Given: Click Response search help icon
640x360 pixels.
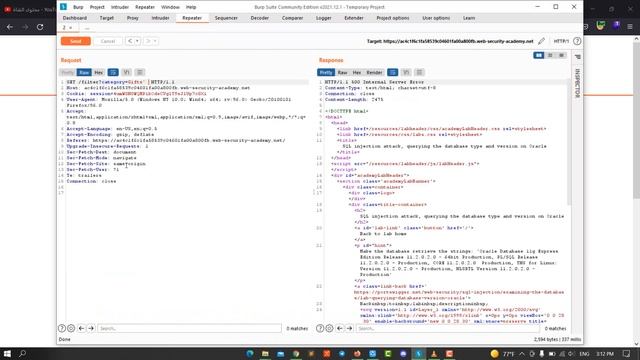Looking at the screenshot, I should (x=320, y=328).
